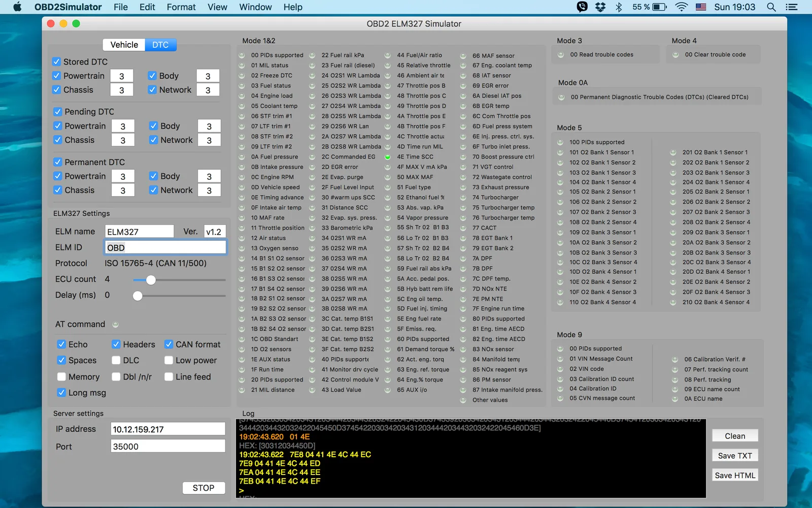Click the Clean log button
The image size is (812, 508).
pyautogui.click(x=735, y=436)
